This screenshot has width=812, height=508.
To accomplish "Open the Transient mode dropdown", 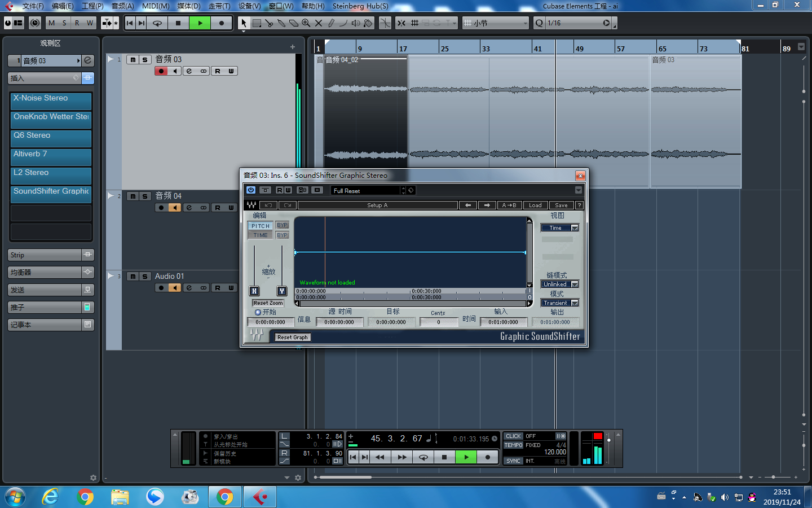I will coord(559,303).
